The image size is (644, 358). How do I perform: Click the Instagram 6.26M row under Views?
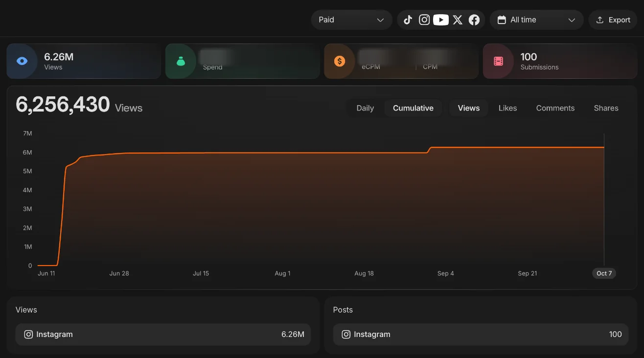(x=163, y=335)
